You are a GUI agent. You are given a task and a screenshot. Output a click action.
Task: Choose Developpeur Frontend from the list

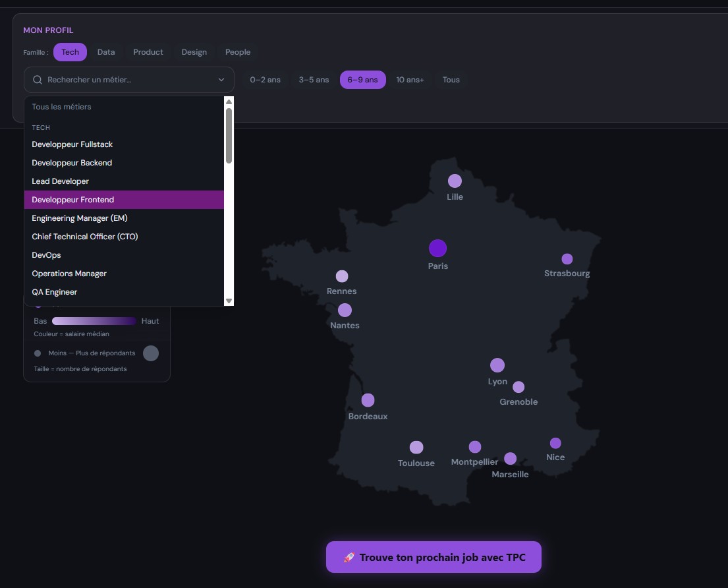124,200
